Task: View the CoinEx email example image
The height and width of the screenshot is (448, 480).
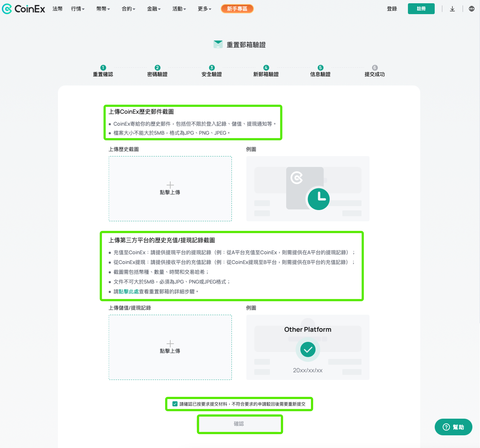Action: (x=308, y=189)
